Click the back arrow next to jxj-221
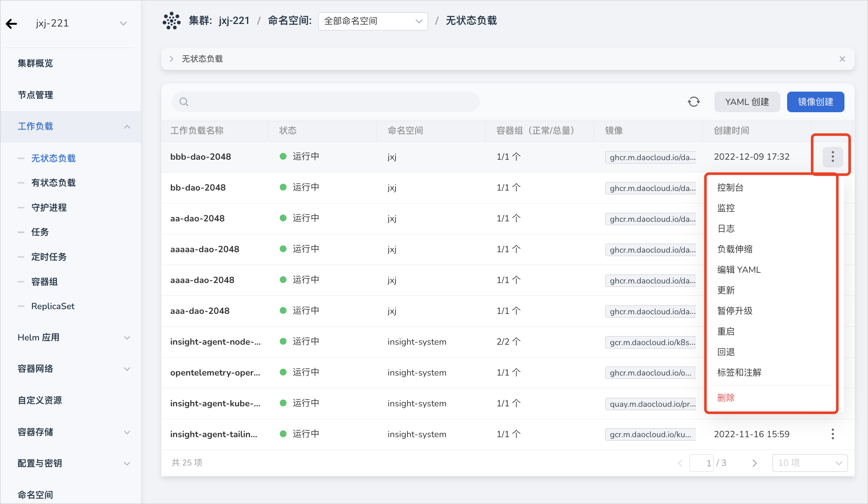Viewport: 868px width, 504px height. pyautogui.click(x=12, y=24)
